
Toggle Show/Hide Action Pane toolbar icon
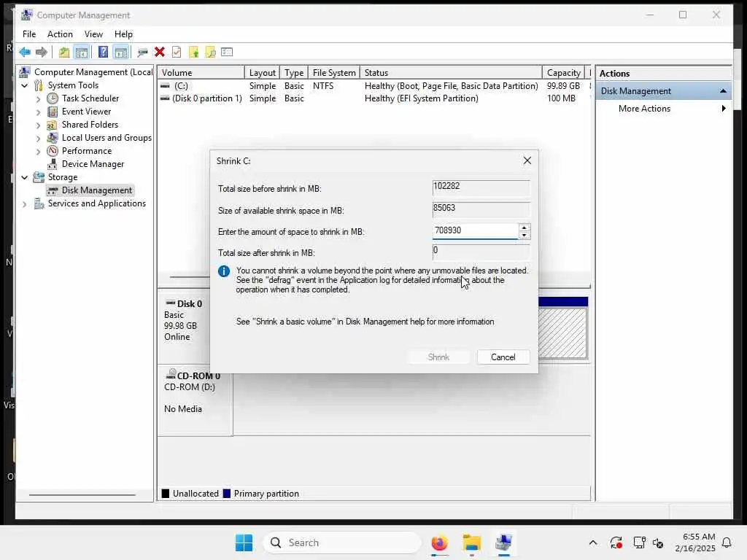[121, 52]
